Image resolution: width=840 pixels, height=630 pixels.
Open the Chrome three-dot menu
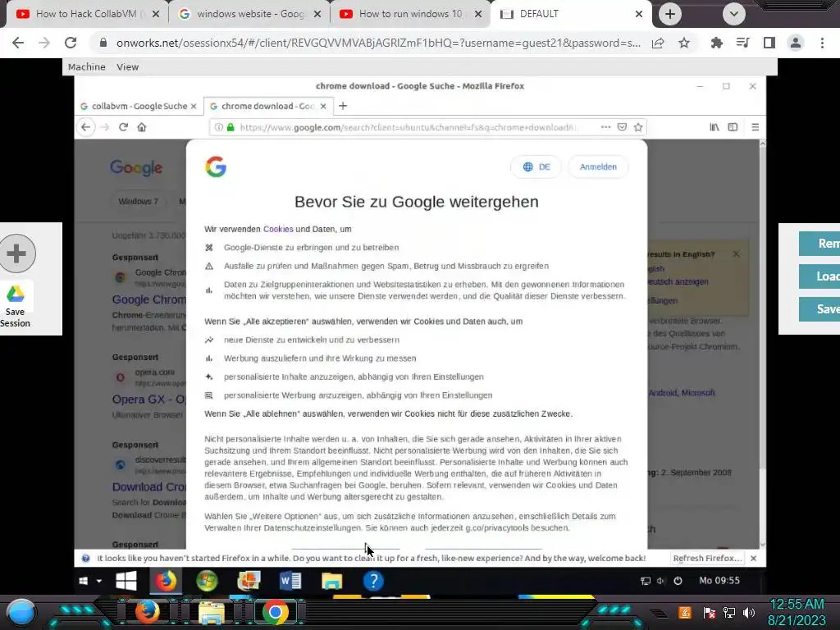[822, 43]
